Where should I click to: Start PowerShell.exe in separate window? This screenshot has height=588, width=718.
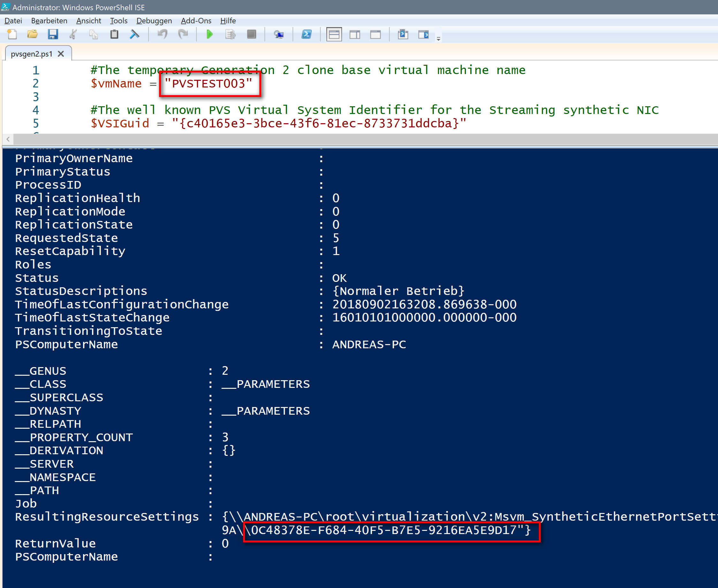(307, 34)
